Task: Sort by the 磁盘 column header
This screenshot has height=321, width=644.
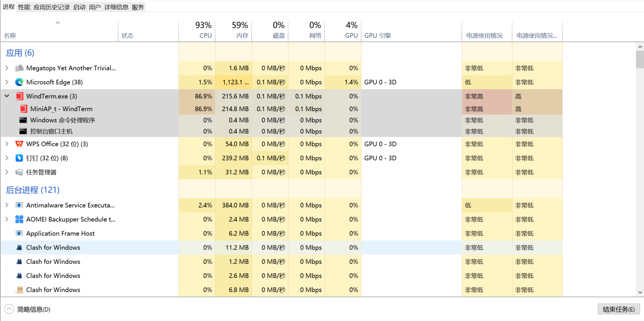Action: [270, 31]
